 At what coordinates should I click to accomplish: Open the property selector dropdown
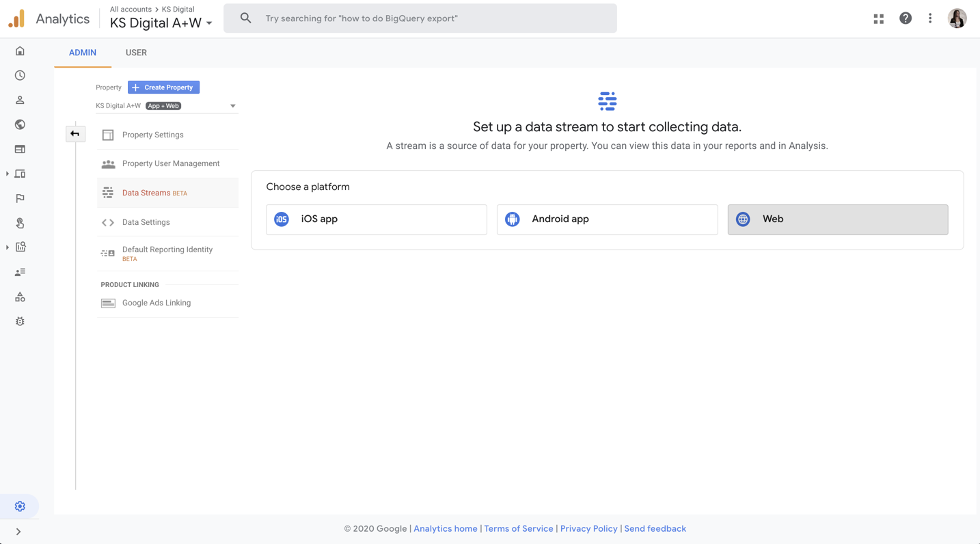[x=166, y=106]
